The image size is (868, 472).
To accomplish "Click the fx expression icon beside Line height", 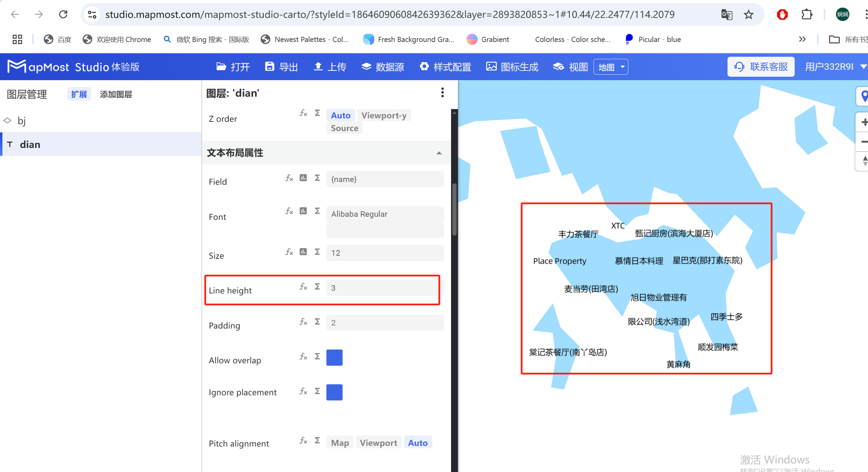I will (x=303, y=287).
